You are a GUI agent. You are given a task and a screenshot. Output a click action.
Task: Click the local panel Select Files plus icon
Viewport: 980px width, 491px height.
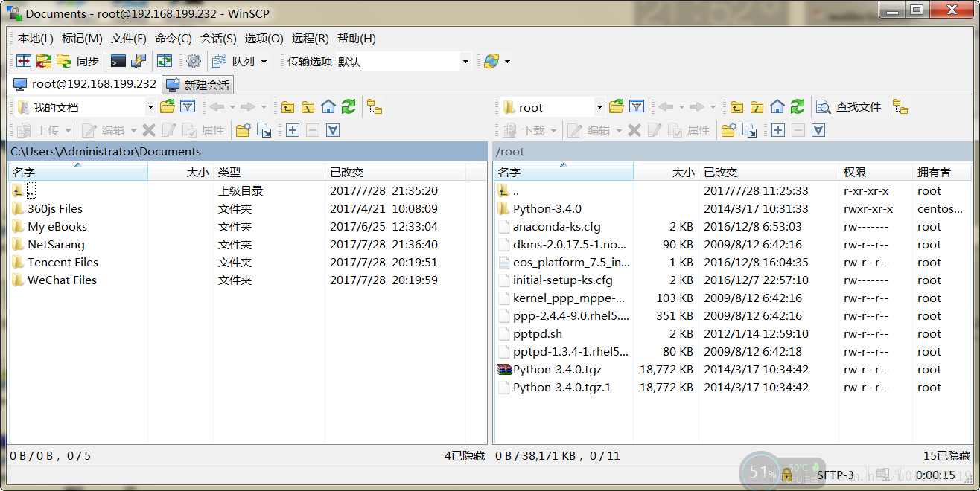[293, 130]
